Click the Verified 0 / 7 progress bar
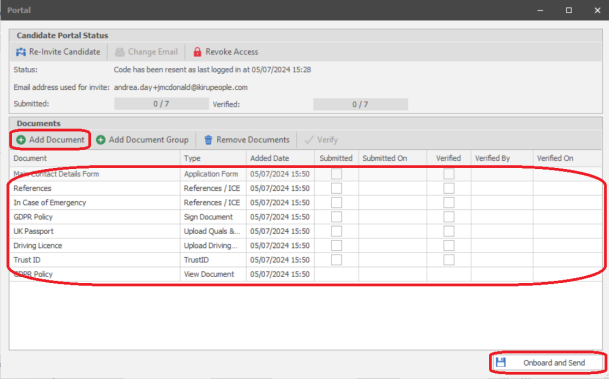 click(360, 104)
